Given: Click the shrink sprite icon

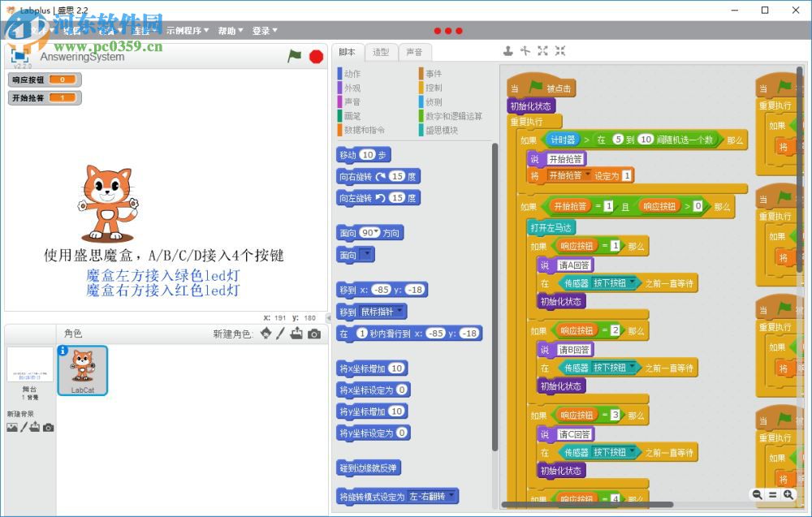Looking at the screenshot, I should tap(559, 50).
